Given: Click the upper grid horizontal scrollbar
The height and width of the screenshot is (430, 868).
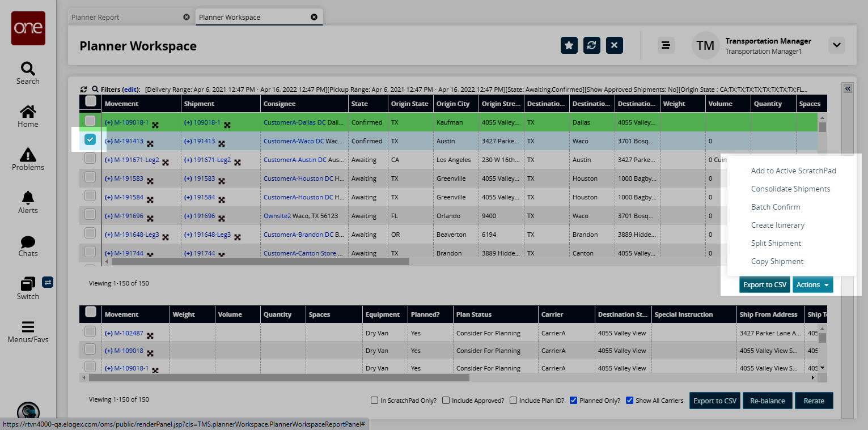Looking at the screenshot, I should point(260,262).
